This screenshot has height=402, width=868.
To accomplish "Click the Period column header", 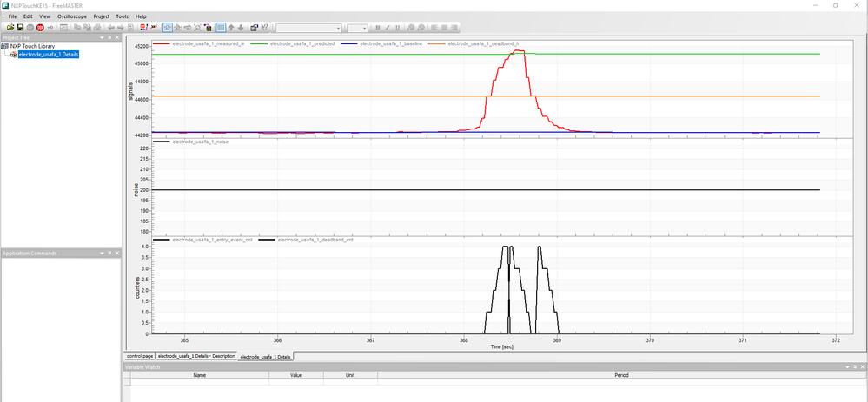I will [621, 375].
